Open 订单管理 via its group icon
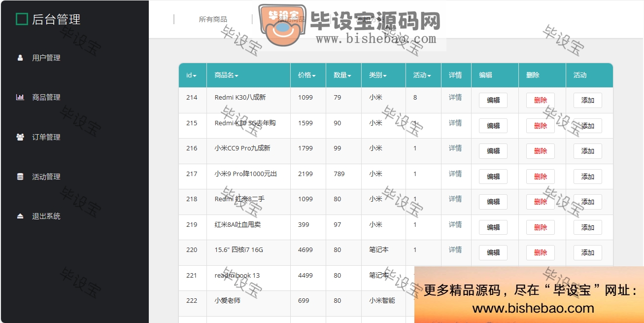Viewport: 644px width, 323px height. click(20, 137)
